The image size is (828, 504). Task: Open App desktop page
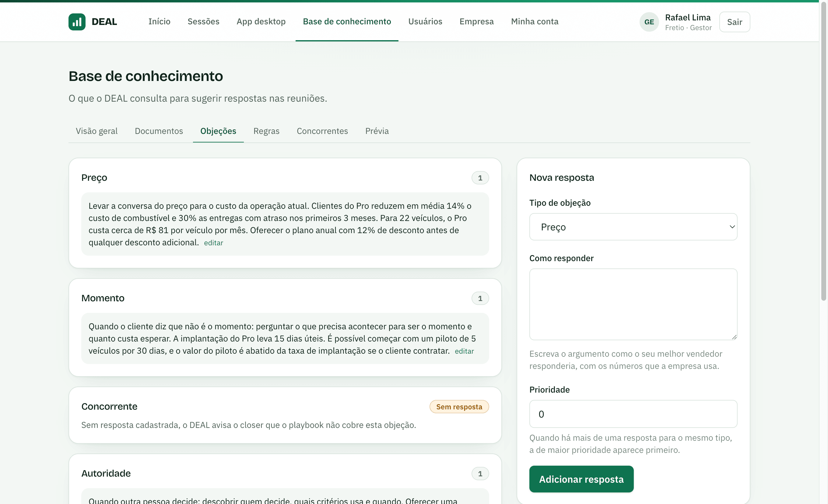(x=261, y=22)
